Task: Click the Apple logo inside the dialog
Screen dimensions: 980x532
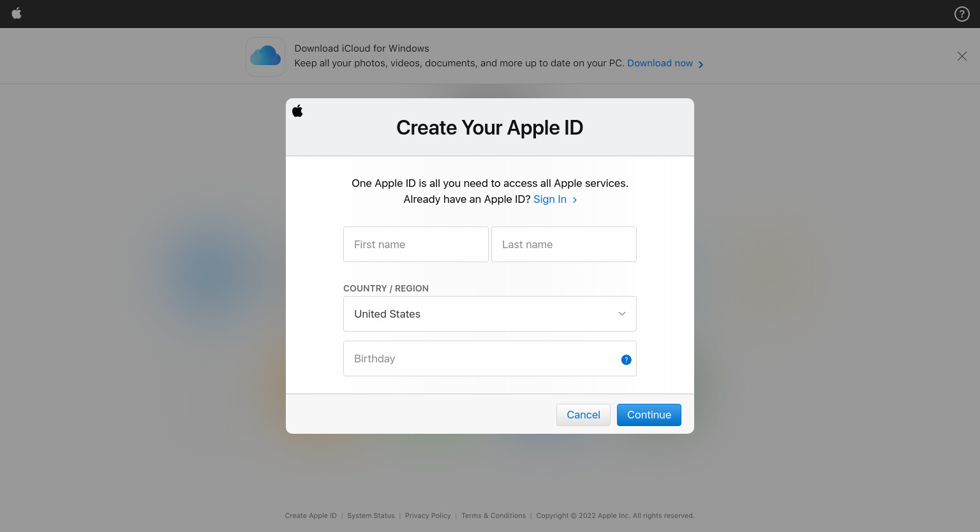Action: [x=297, y=111]
